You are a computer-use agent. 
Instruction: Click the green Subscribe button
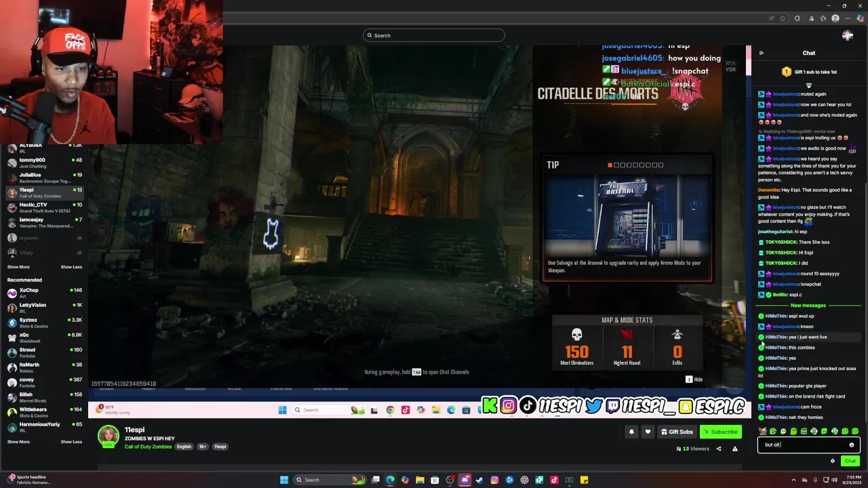[x=720, y=432]
